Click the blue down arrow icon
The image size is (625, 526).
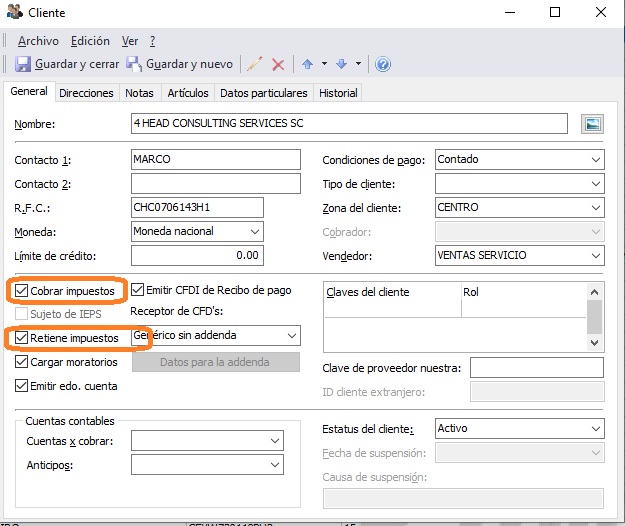[x=342, y=64]
